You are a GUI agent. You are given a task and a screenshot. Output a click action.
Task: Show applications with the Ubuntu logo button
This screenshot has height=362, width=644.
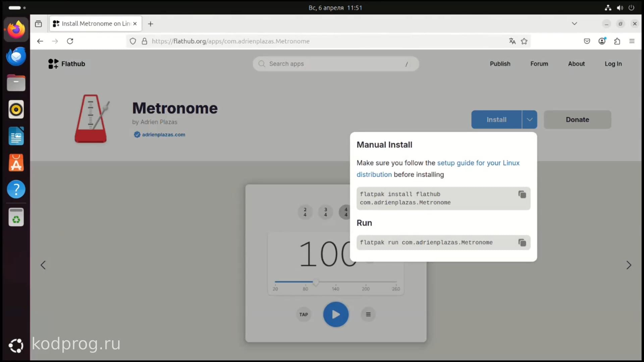pos(16,346)
